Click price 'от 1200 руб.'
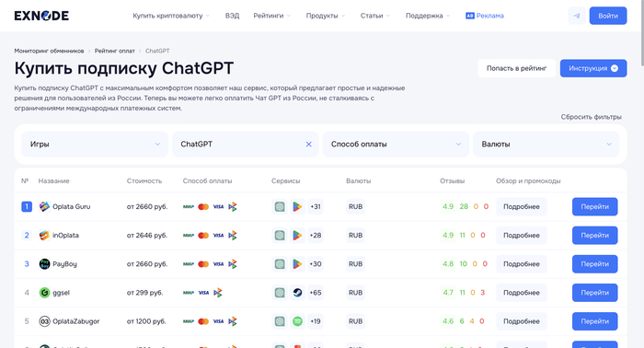The height and width of the screenshot is (348, 644). (146, 321)
